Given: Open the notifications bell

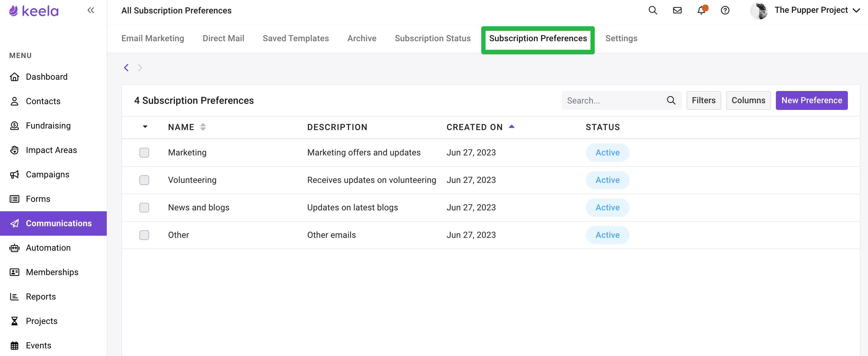Looking at the screenshot, I should tap(701, 10).
